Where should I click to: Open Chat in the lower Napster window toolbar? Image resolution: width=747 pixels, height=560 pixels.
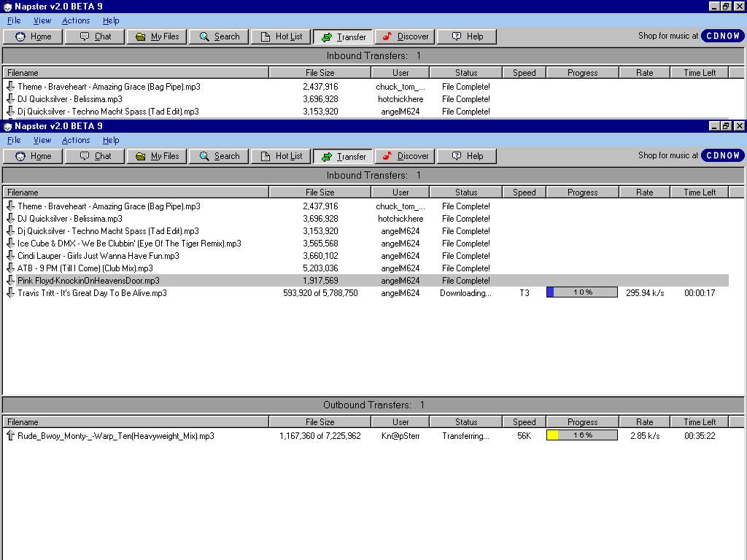coord(95,156)
